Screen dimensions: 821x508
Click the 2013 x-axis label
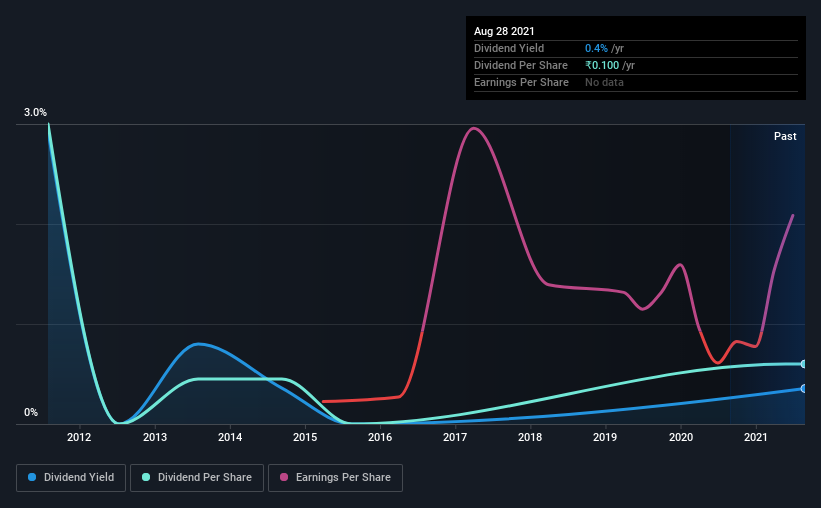(155, 437)
